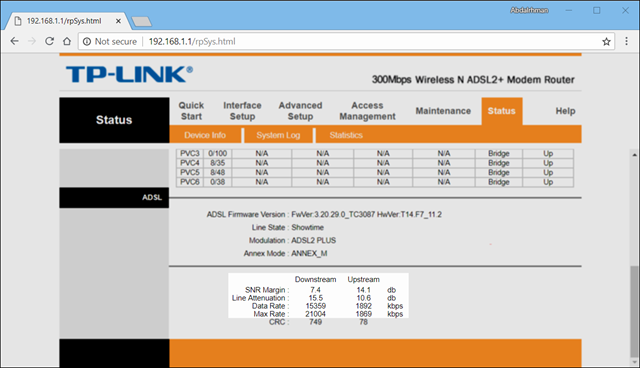Click the Downstream column header
Screen dimensions: 640x368
point(316,279)
